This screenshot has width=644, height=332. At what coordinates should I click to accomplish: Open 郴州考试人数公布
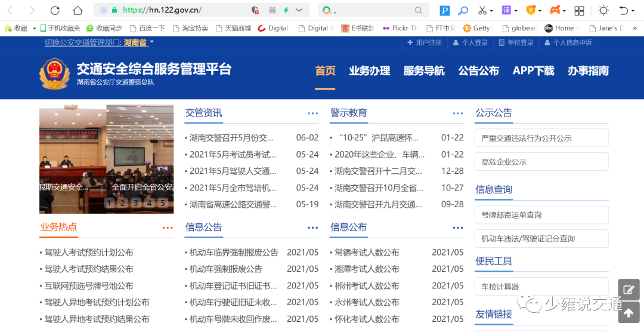tap(367, 286)
